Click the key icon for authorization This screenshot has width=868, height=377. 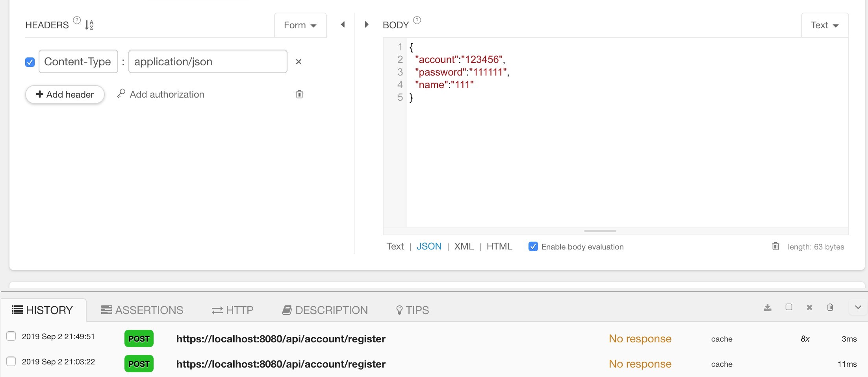pyautogui.click(x=121, y=94)
